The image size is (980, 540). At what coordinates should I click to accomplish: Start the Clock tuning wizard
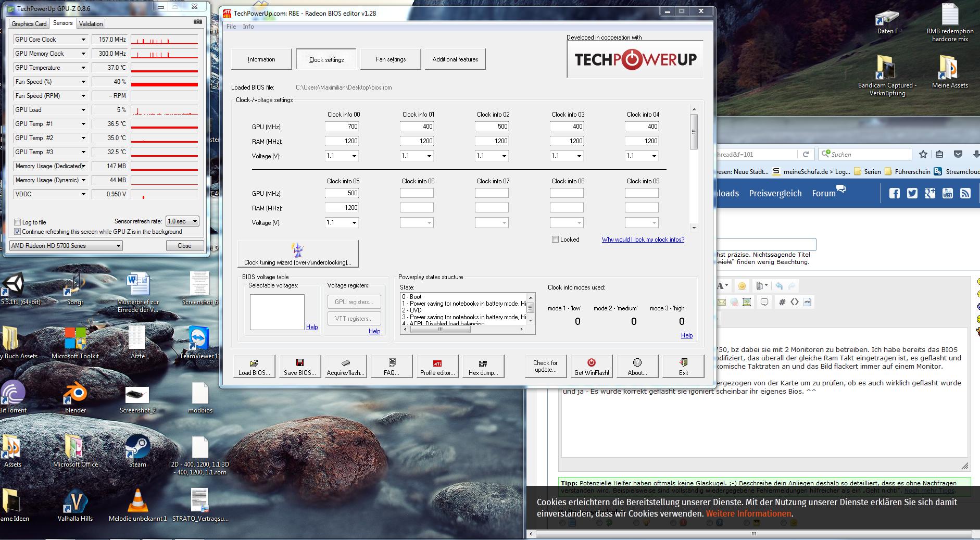[298, 254]
